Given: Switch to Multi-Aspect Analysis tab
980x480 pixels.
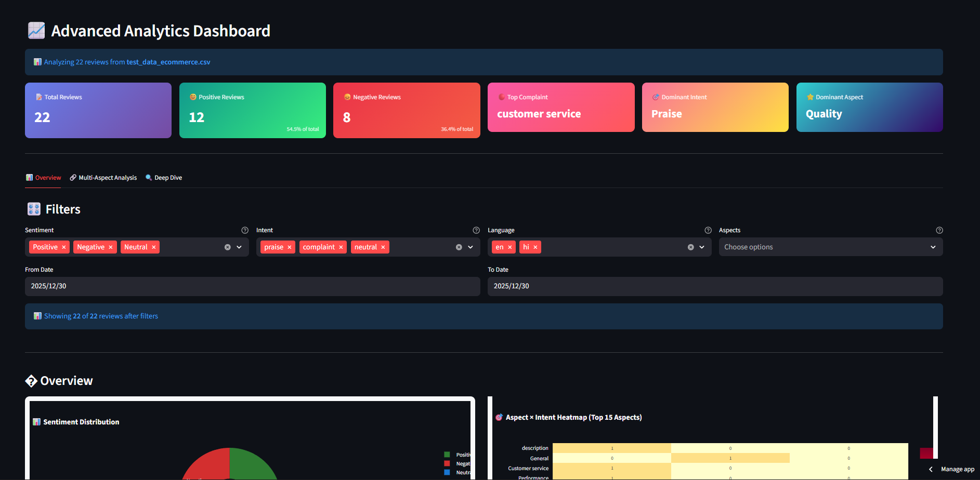Looking at the screenshot, I should click(x=103, y=178).
